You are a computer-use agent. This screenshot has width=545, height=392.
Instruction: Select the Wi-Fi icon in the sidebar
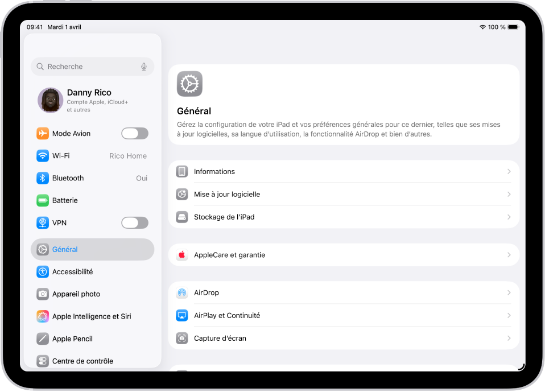(43, 155)
